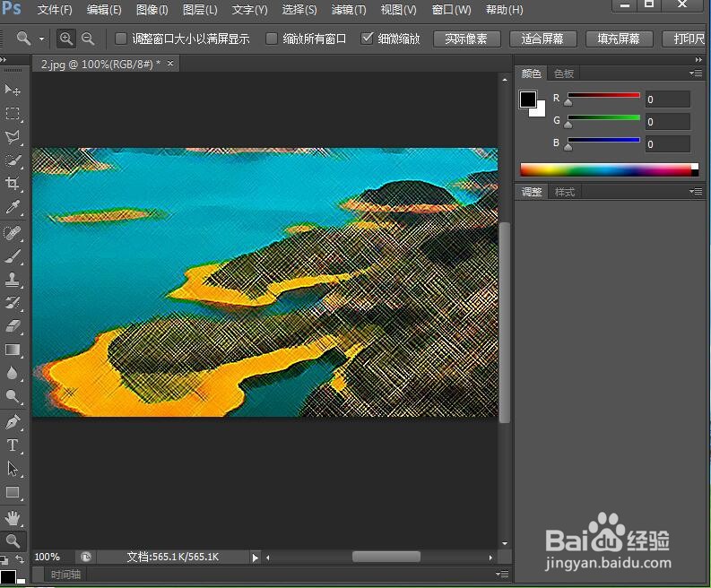Click the 实际像素 button
The height and width of the screenshot is (588, 711).
(x=466, y=39)
